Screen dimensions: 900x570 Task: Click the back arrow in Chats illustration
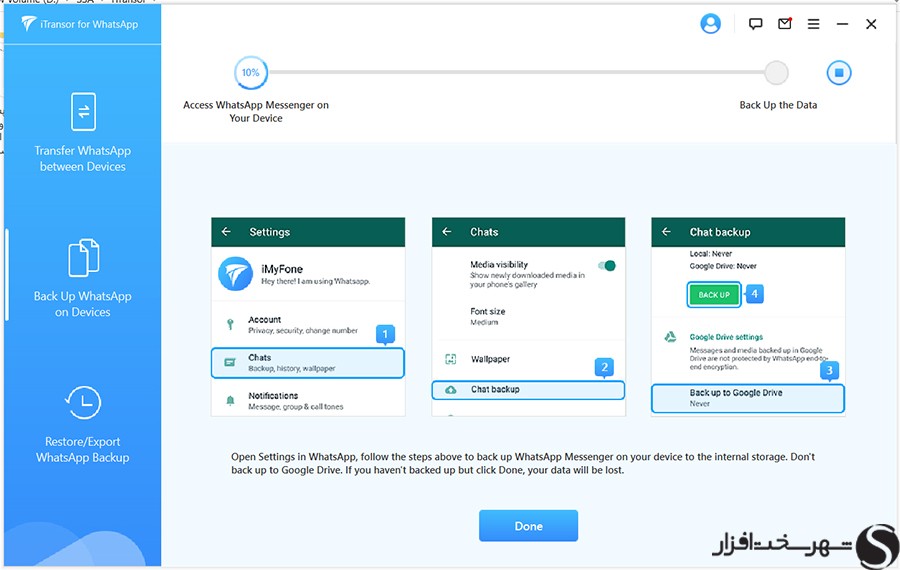(447, 231)
